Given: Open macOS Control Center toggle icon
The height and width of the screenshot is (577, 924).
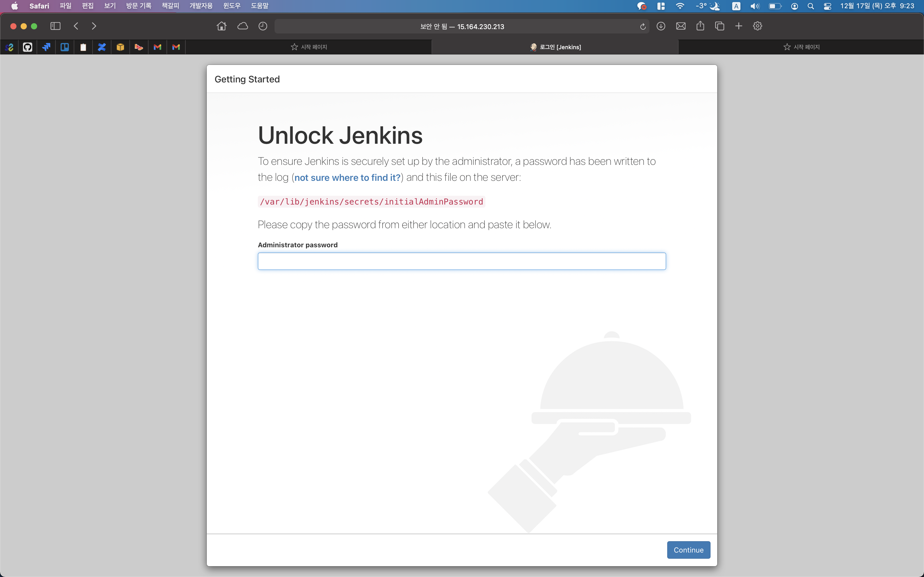Looking at the screenshot, I should [x=827, y=6].
